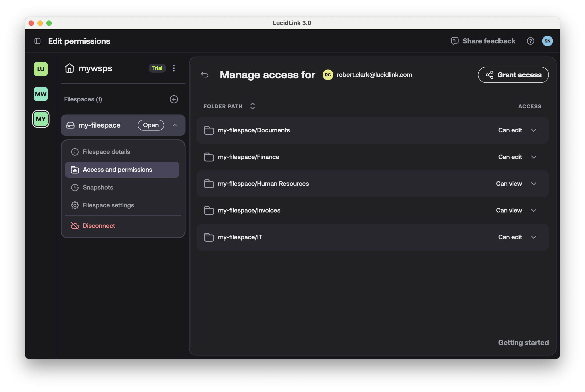Select the LU workspace avatar
The height and width of the screenshot is (392, 585).
pyautogui.click(x=41, y=69)
